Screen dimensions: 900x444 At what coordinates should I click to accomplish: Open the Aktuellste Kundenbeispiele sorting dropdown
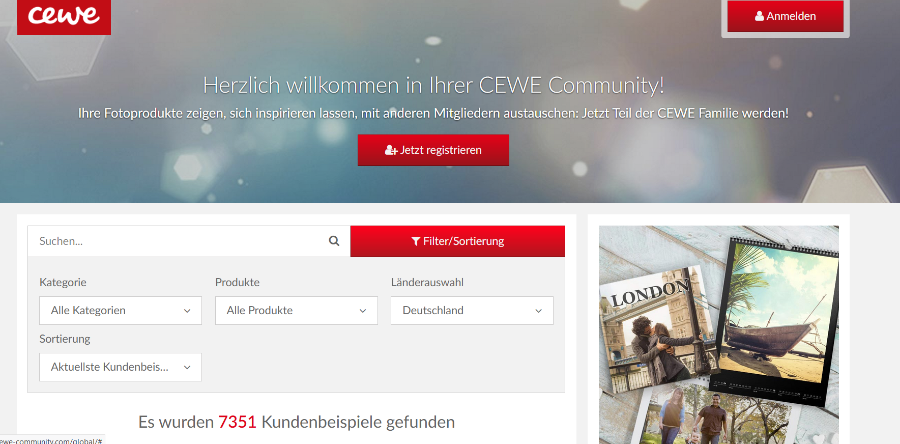121,367
